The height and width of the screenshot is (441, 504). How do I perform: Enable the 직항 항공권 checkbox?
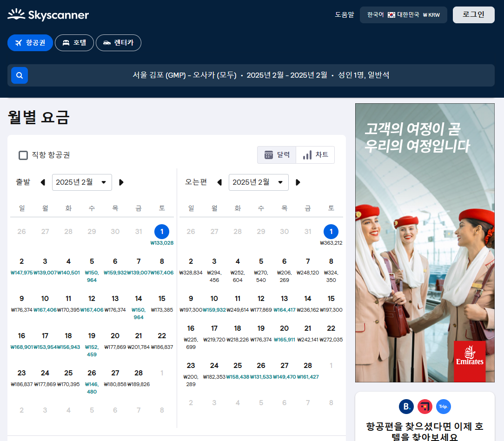click(23, 155)
